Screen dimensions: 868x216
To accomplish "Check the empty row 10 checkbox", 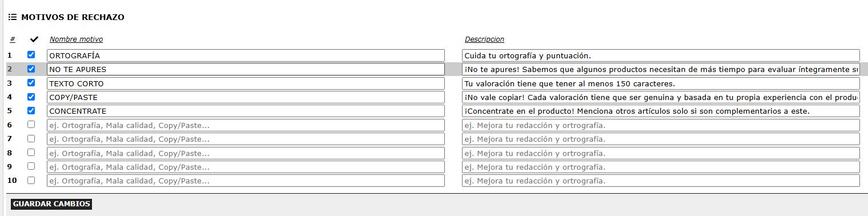I will point(31,180).
